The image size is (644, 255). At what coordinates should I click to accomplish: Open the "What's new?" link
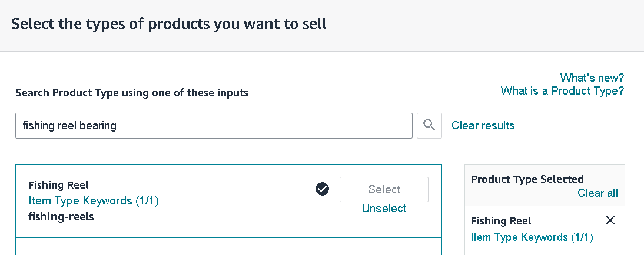pos(592,78)
